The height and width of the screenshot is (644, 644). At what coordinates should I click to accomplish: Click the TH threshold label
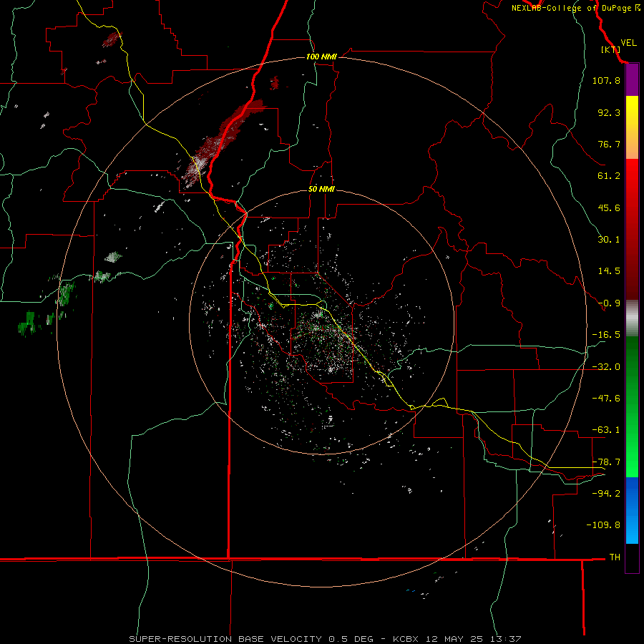(615, 557)
